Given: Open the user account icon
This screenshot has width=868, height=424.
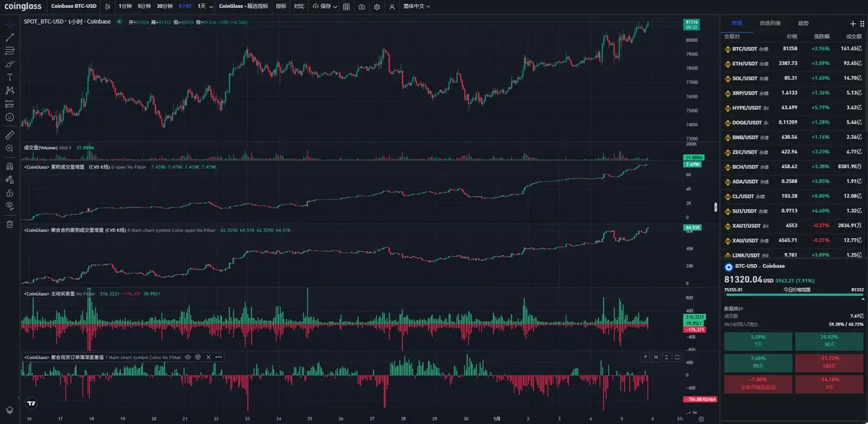Looking at the screenshot, I should pos(392,6).
